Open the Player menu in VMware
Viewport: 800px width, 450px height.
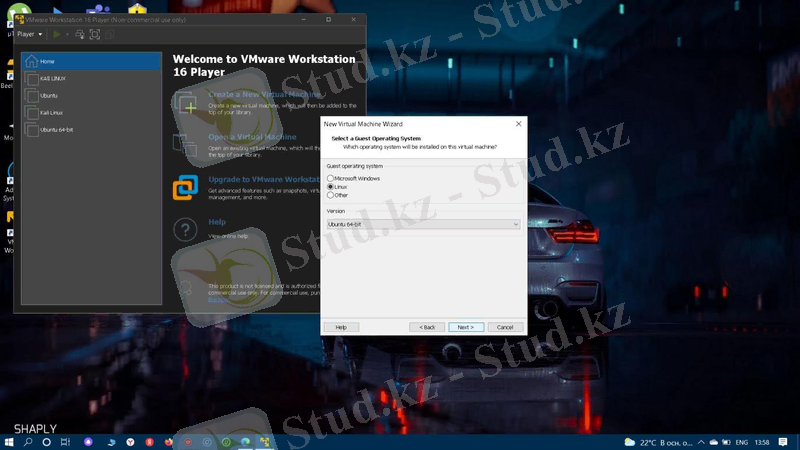pyautogui.click(x=30, y=34)
